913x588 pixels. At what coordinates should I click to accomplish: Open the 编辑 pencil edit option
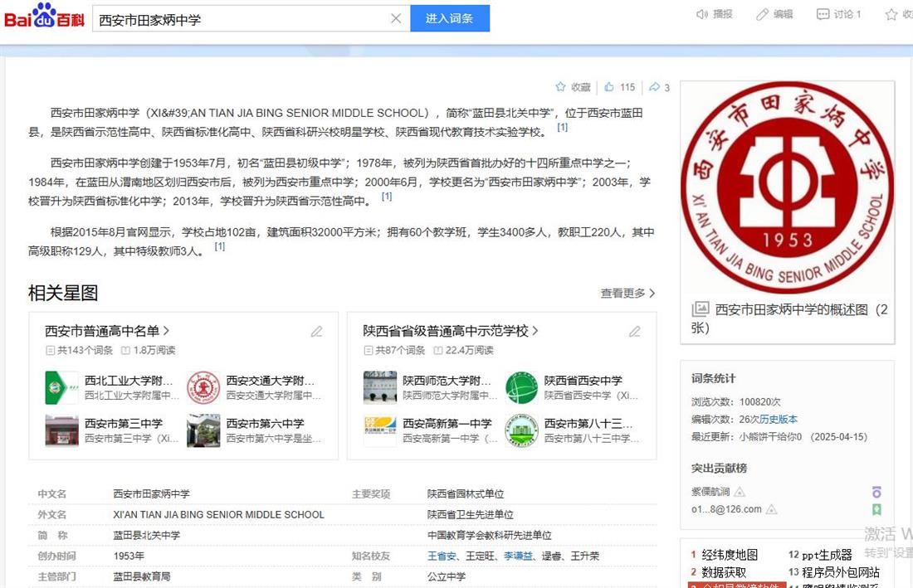tap(774, 15)
